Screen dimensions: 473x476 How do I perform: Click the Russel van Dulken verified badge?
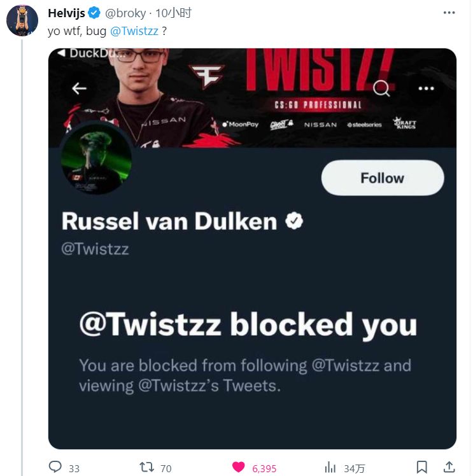293,221
